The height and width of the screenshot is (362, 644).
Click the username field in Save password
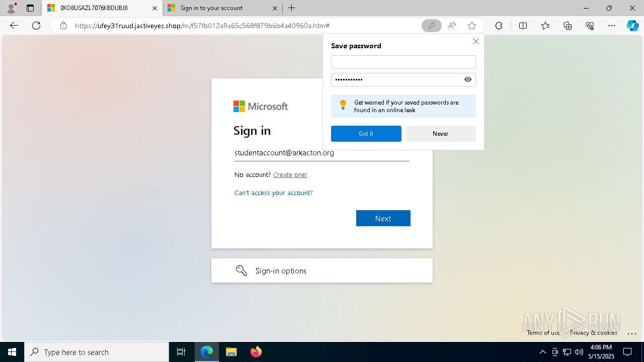tap(403, 62)
